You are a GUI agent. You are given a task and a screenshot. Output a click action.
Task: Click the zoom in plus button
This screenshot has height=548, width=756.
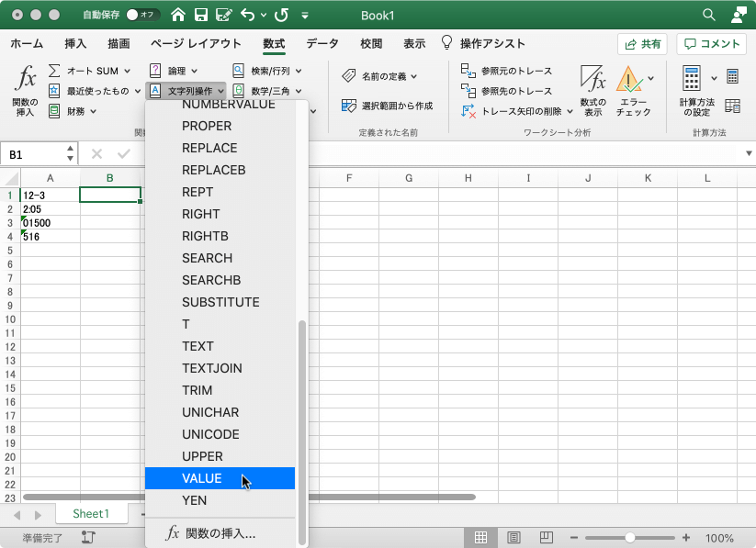pos(686,537)
